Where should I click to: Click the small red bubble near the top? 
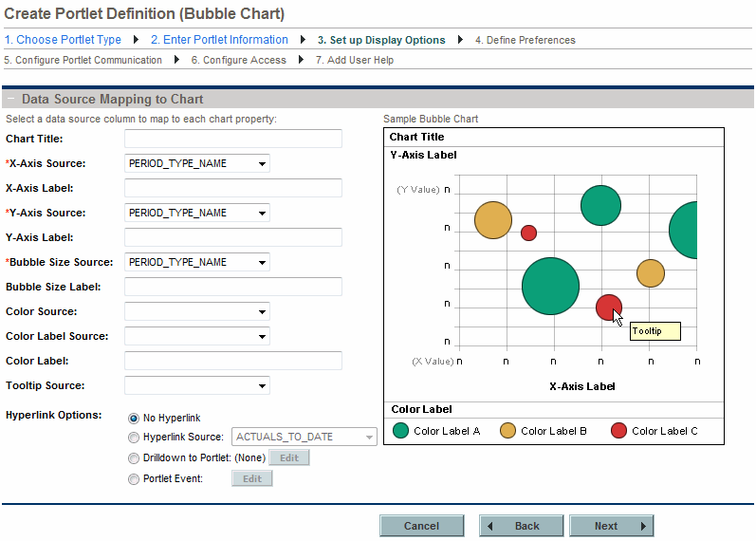[529, 233]
